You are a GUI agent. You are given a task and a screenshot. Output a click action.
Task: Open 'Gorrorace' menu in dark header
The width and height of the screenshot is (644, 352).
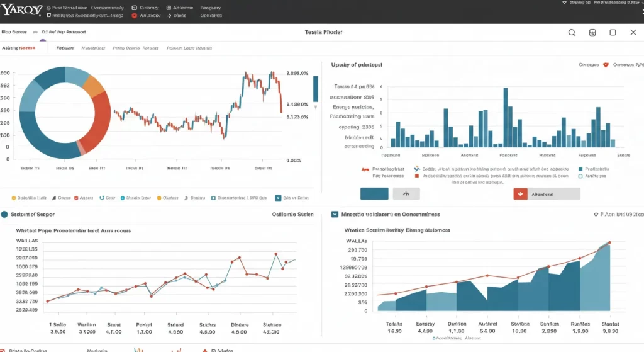(211, 16)
